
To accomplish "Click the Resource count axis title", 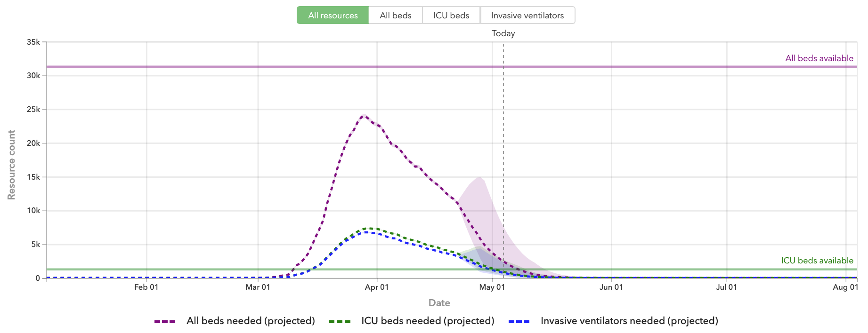I will [11, 165].
